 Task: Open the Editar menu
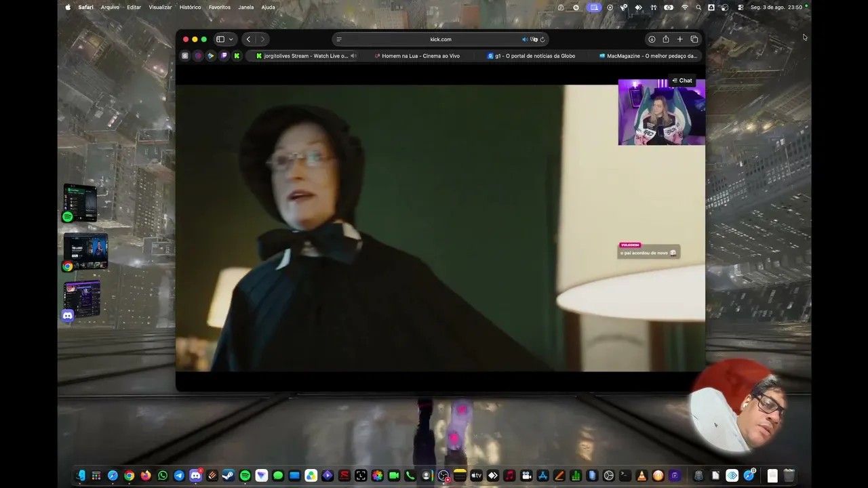point(134,7)
